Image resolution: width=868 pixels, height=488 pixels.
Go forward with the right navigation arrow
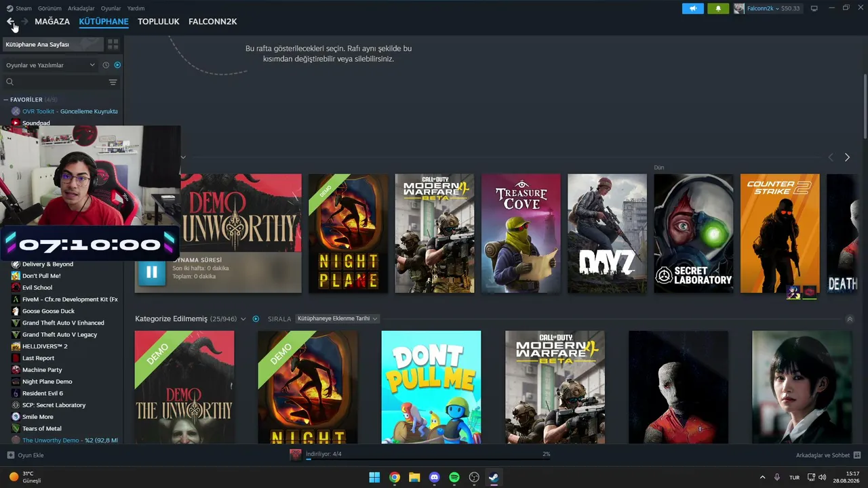25,22
